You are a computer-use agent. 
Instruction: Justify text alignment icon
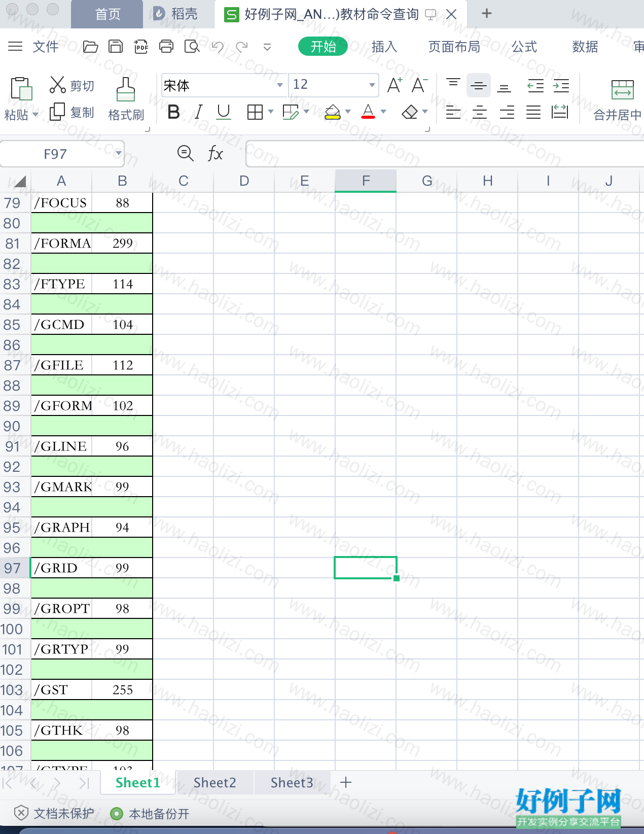tap(533, 112)
